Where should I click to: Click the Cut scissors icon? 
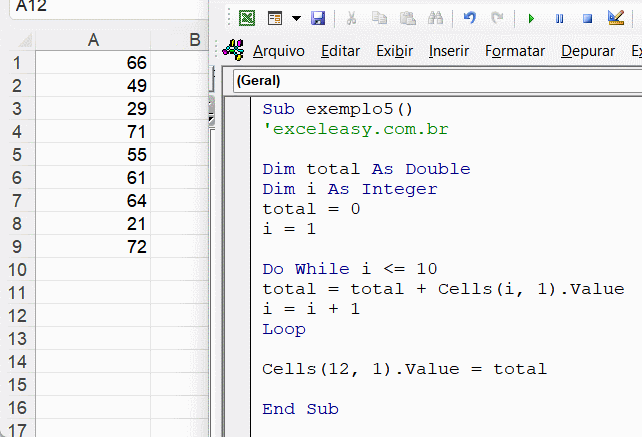351,18
